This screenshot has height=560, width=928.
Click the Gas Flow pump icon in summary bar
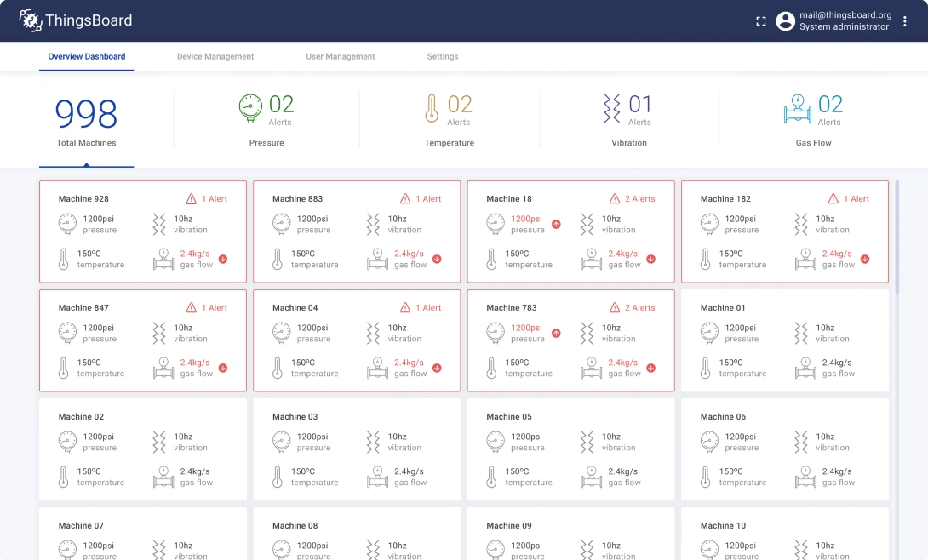[797, 108]
